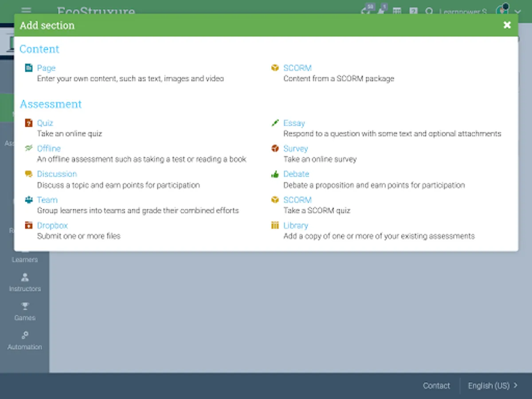Click the Team group icon
Viewport: 532px width, 399px height.
[29, 200]
